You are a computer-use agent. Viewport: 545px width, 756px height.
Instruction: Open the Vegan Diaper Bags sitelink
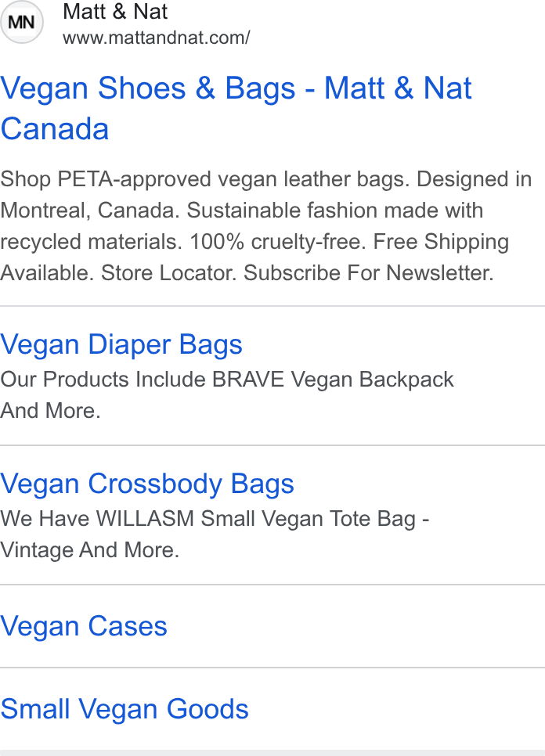tap(121, 344)
